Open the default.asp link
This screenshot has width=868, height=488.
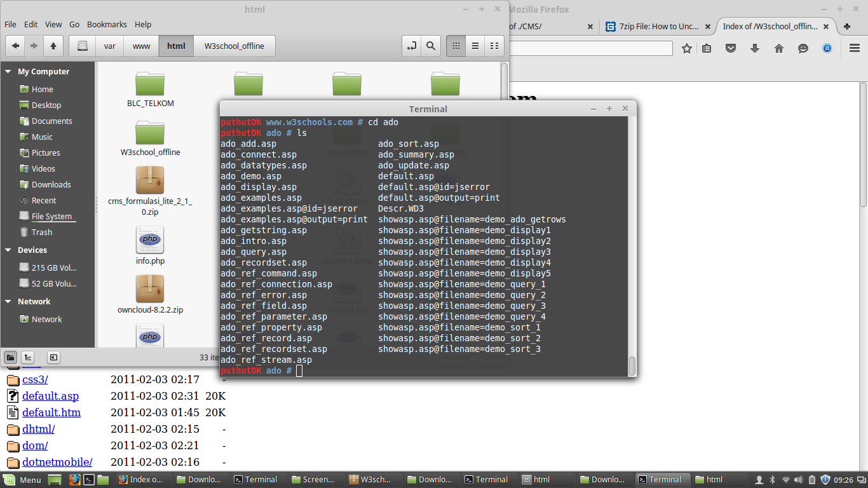coord(50,396)
